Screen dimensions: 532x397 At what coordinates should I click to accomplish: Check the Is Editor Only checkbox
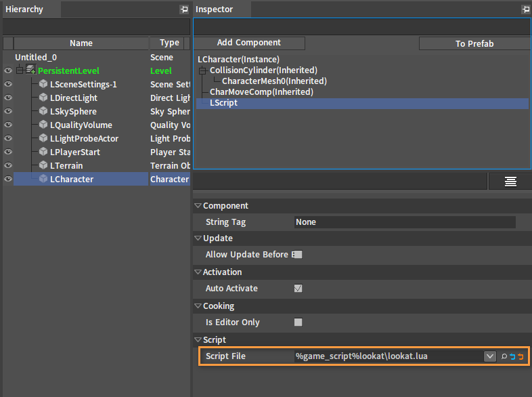(x=298, y=322)
